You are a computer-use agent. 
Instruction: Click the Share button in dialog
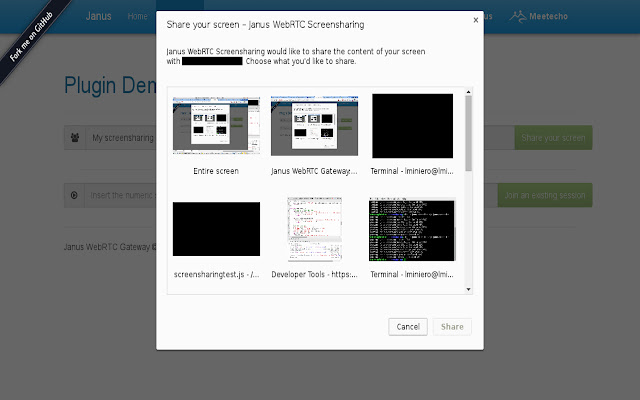click(452, 327)
